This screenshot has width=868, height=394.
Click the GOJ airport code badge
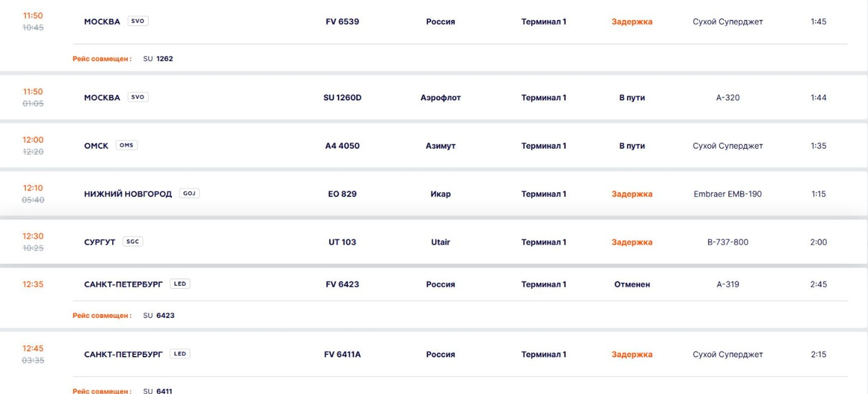pos(189,193)
